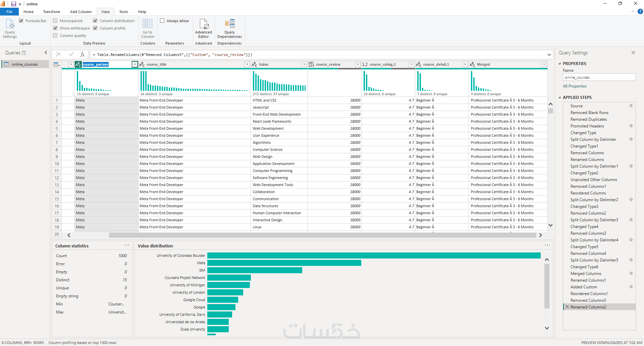Screen dimensions: 644x346
Task: Open course_partner column filter dropdown
Action: point(135,64)
